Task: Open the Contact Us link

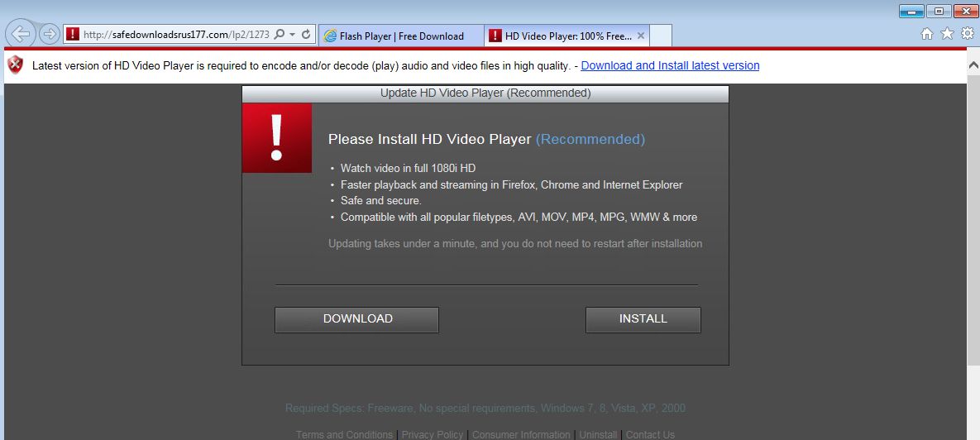Action: (x=651, y=434)
